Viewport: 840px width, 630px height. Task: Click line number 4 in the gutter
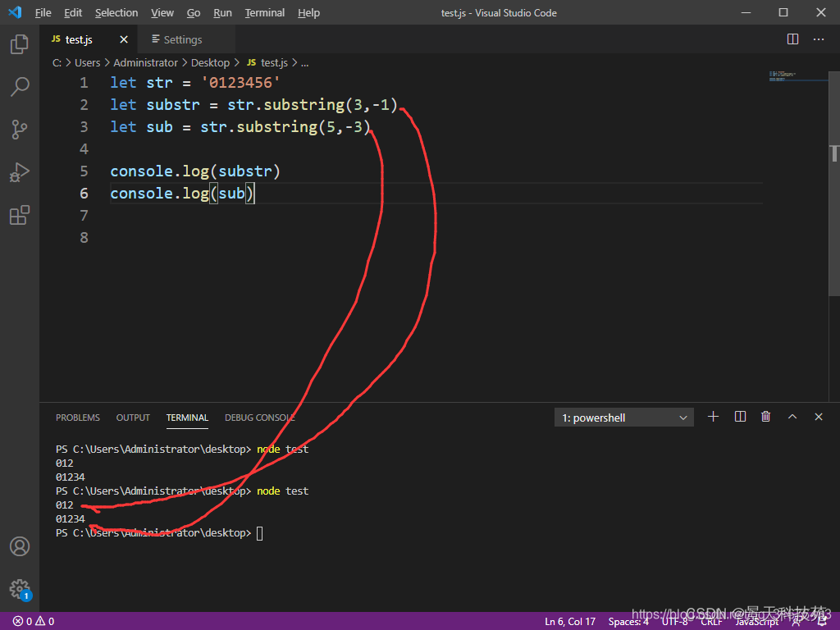(x=84, y=148)
